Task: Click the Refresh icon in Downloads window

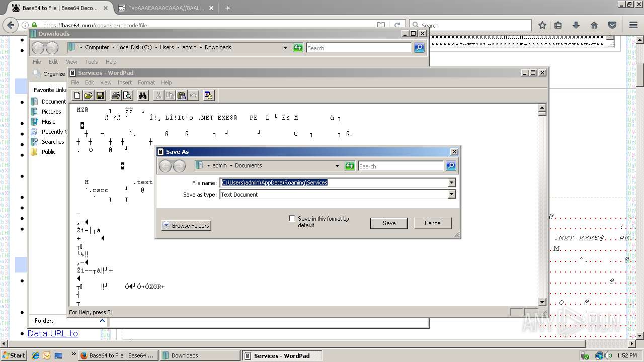Action: pyautogui.click(x=298, y=48)
